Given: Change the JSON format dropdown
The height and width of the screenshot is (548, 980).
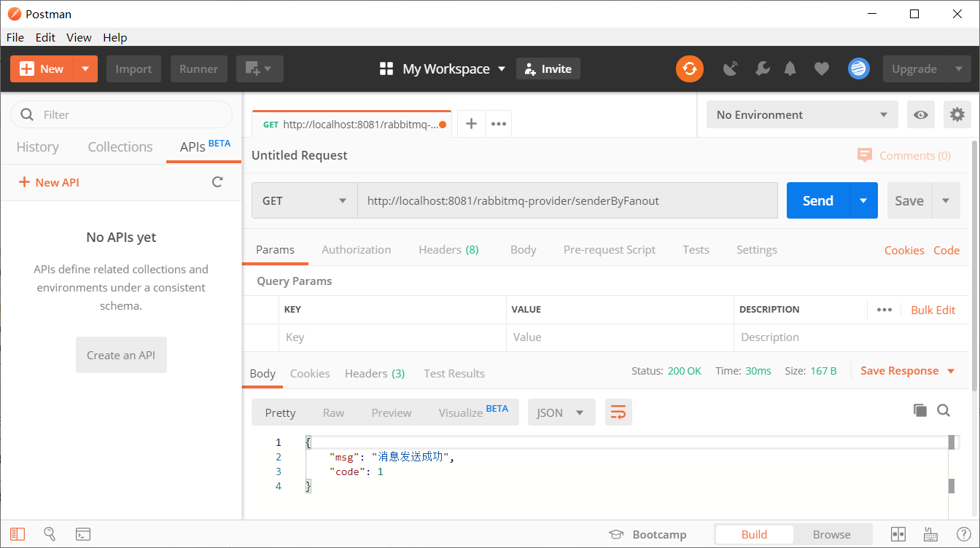Looking at the screenshot, I should 561,412.
